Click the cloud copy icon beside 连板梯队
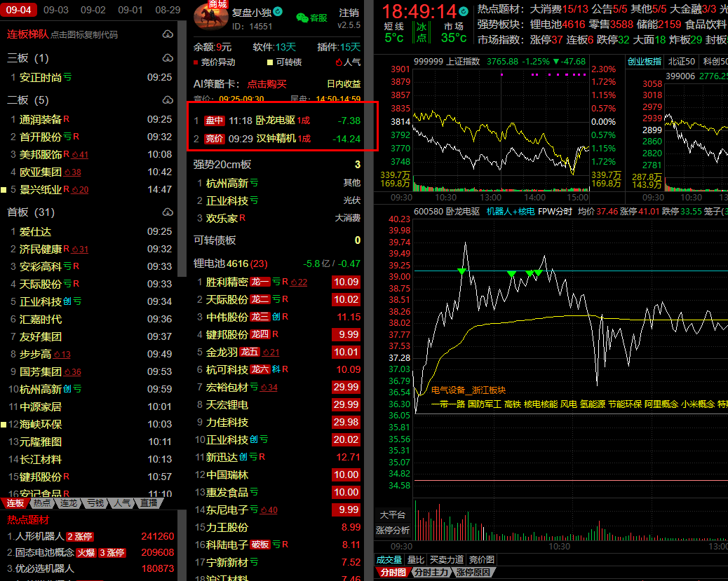This screenshot has height=581, width=728. (x=168, y=34)
